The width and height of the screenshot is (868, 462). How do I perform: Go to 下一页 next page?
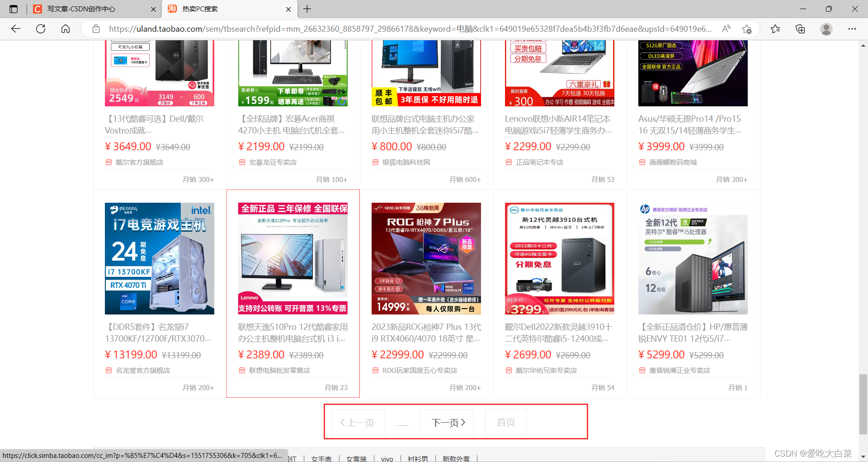(447, 423)
